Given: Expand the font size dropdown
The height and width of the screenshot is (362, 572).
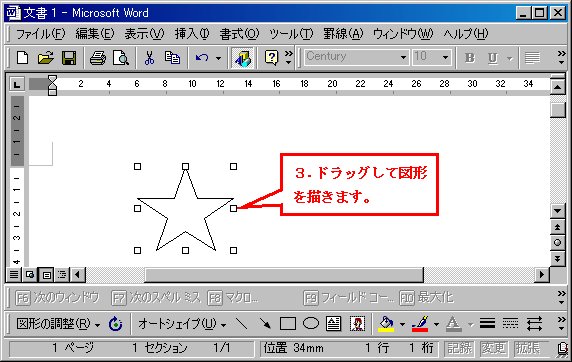Looking at the screenshot, I should pyautogui.click(x=445, y=57).
